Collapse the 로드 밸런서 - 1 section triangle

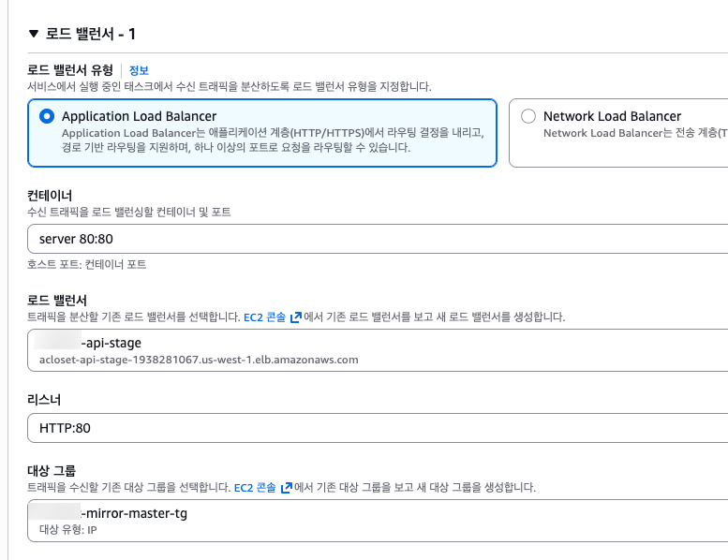tap(34, 34)
